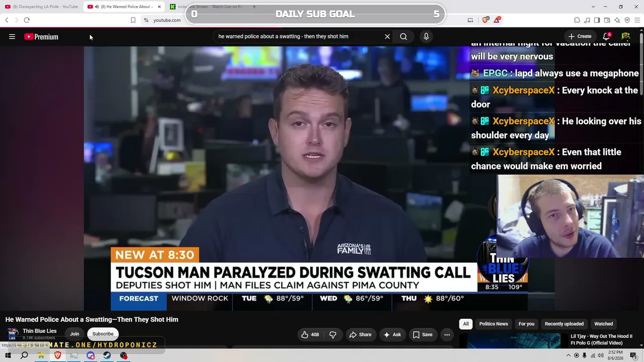Click the Create button
The image size is (644, 362).
coord(580,36)
